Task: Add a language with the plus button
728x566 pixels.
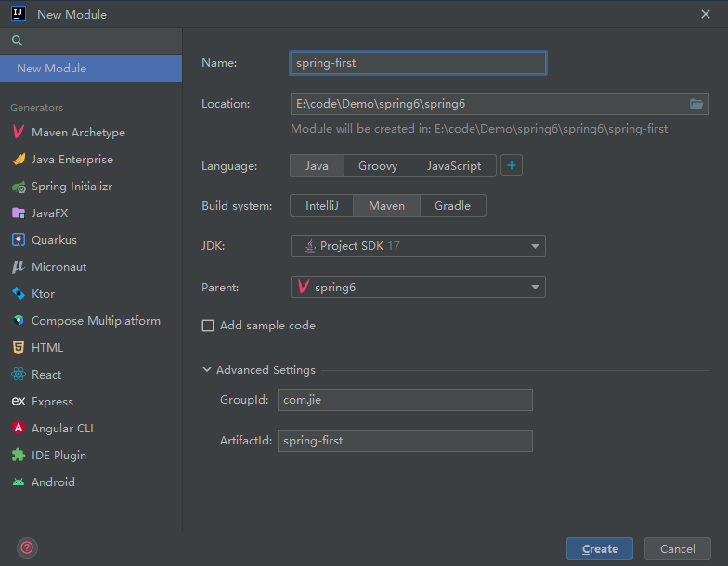Action: 512,165
